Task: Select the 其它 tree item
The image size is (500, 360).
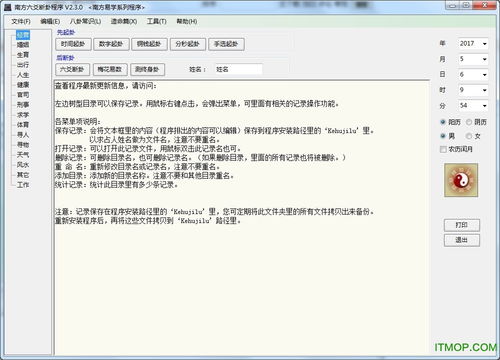Action: click(23, 175)
